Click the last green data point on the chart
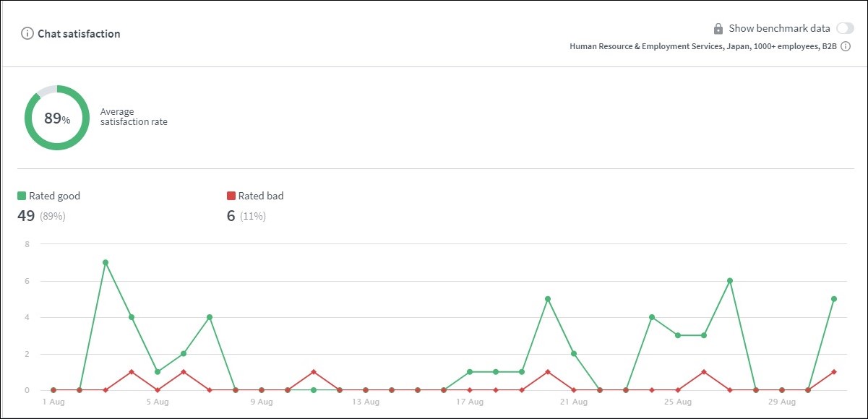This screenshot has height=419, width=868. [834, 299]
